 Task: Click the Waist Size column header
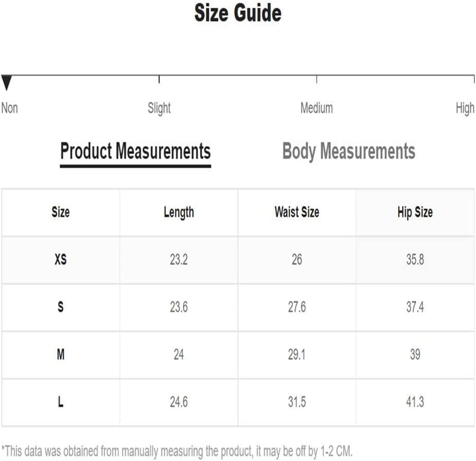point(297,212)
